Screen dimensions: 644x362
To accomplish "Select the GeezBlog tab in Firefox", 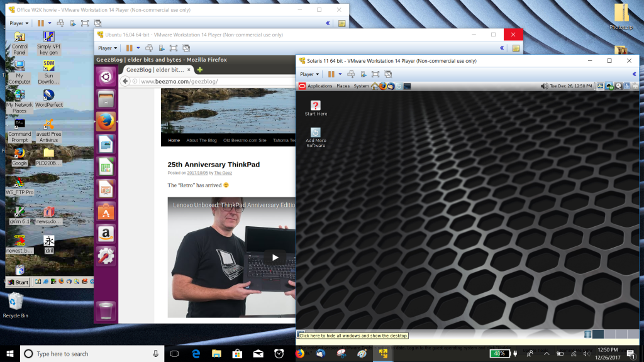I will tap(158, 70).
